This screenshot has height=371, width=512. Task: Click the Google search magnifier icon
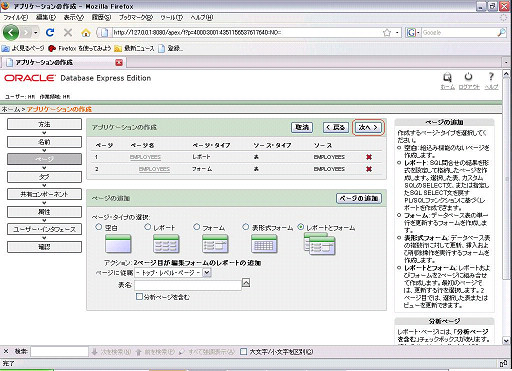tap(501, 32)
